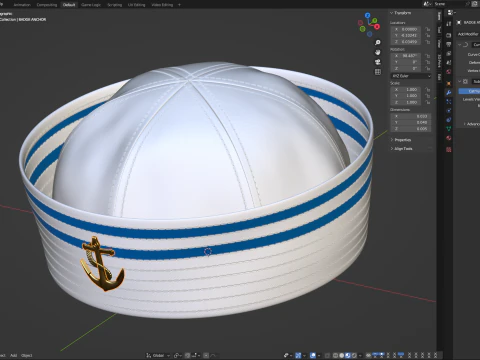Switch perspective/orthographic with the grid gizmo
This screenshot has width=480, height=360.
pos(378,72)
